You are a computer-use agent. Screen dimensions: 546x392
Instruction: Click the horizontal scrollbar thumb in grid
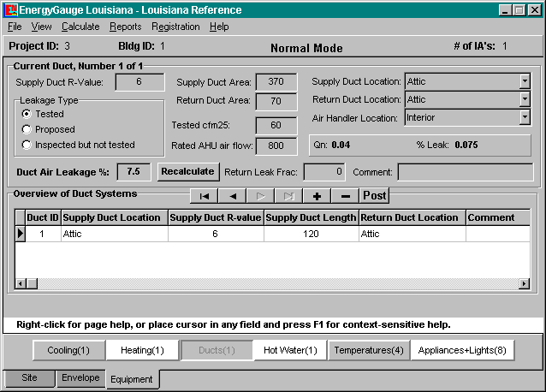[32, 284]
